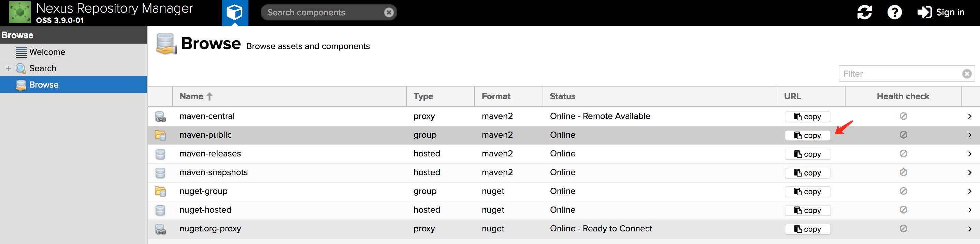The image size is (980, 244).
Task: Click maven-central proxy repository icon
Action: tap(160, 117)
